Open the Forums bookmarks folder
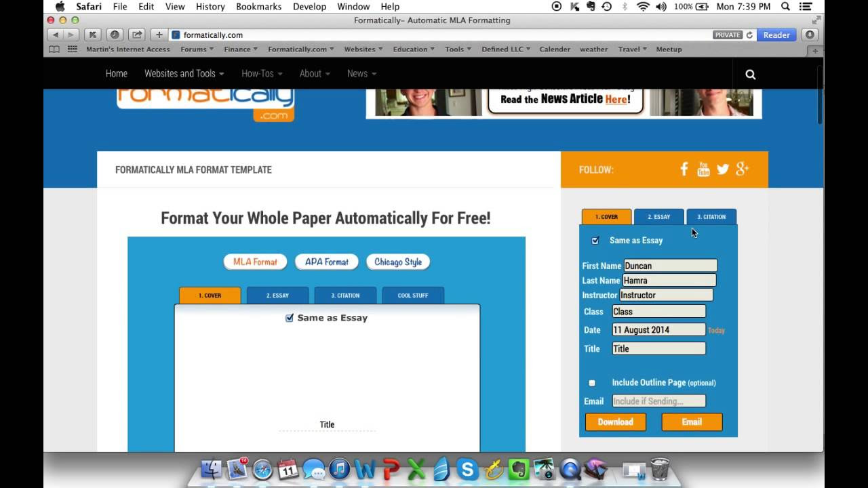 tap(197, 49)
